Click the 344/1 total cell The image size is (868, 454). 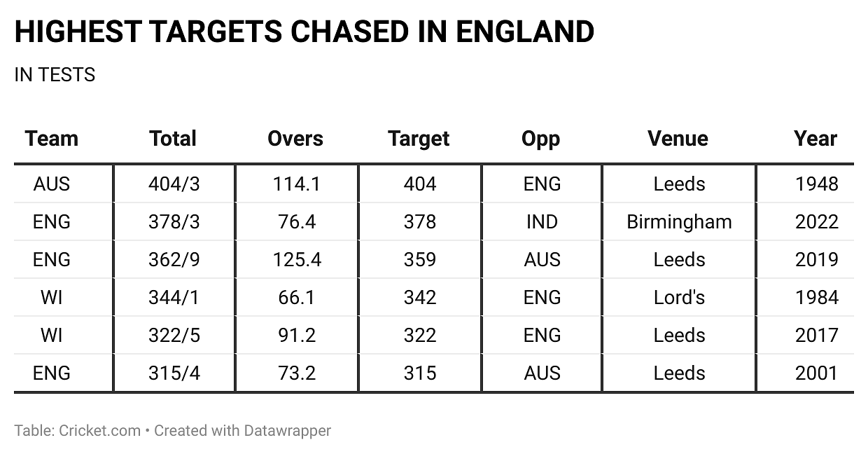(174, 298)
